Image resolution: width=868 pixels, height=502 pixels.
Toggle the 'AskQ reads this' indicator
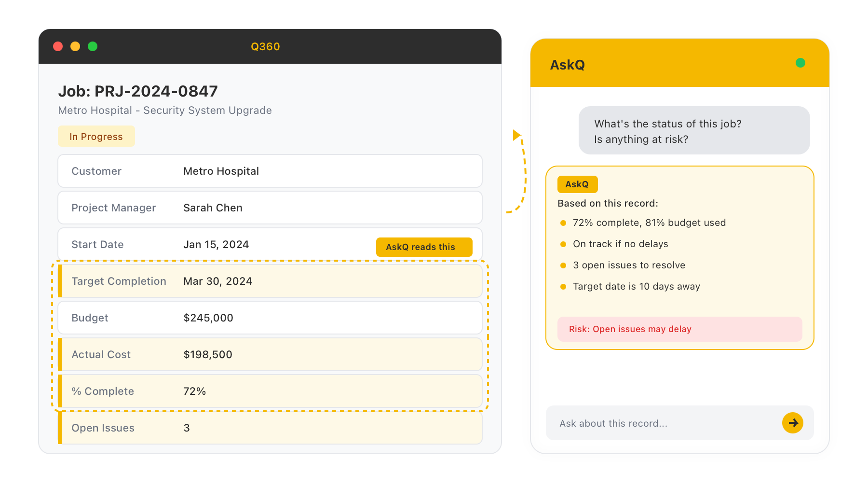(424, 247)
